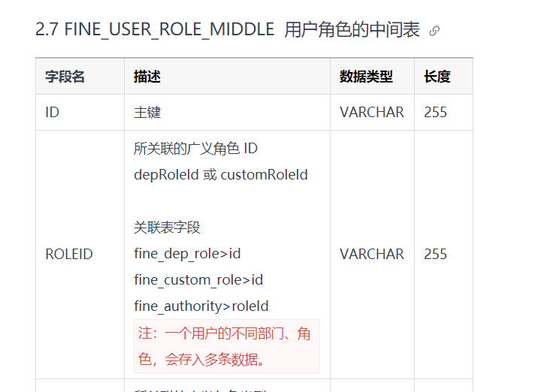Click the ROLEID field name cell
The height and width of the screenshot is (392, 544).
coord(80,255)
